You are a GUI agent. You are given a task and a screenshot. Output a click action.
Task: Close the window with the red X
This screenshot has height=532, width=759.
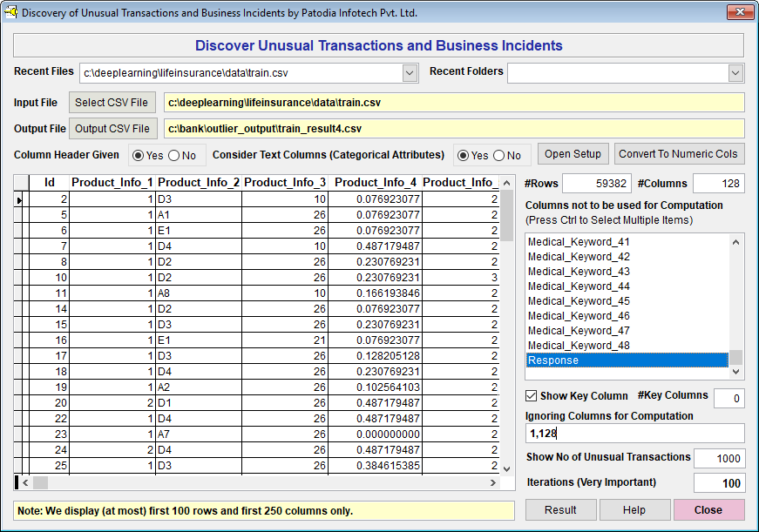pos(739,13)
